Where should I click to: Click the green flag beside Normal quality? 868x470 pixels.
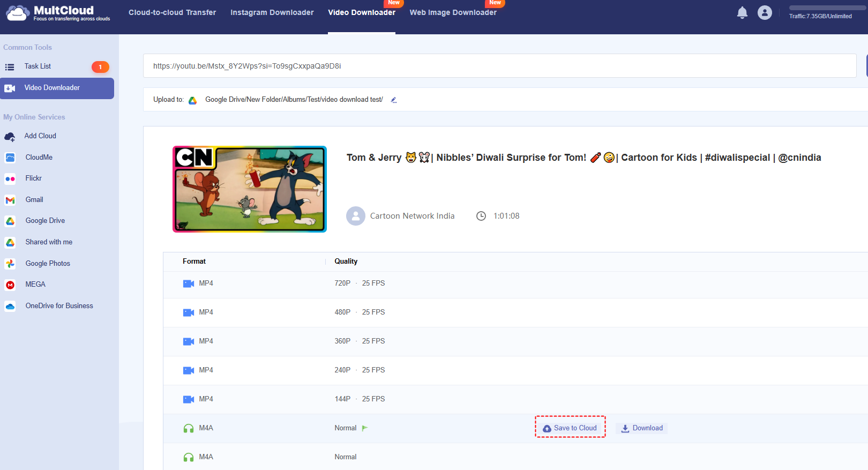(365, 428)
